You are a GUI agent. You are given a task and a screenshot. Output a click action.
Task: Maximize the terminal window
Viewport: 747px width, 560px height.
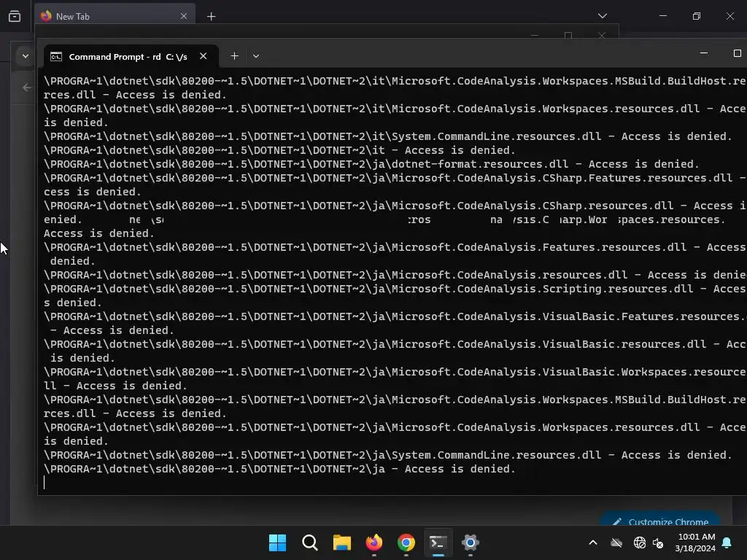pyautogui.click(x=737, y=53)
